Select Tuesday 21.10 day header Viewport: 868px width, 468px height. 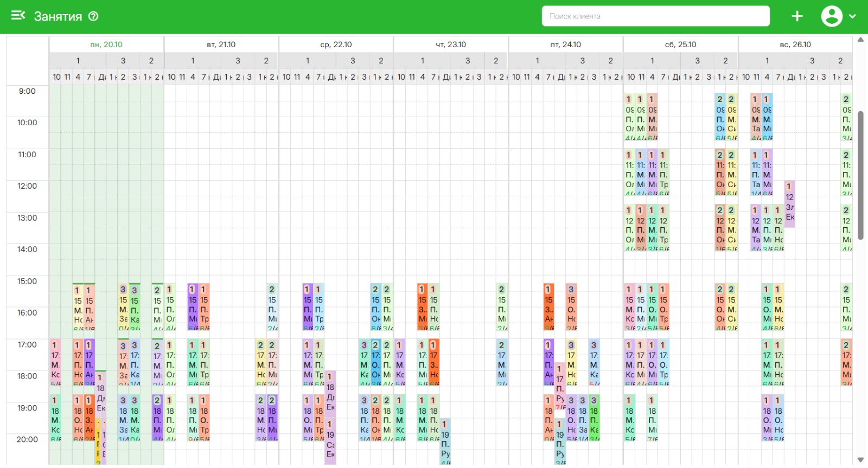pyautogui.click(x=221, y=44)
